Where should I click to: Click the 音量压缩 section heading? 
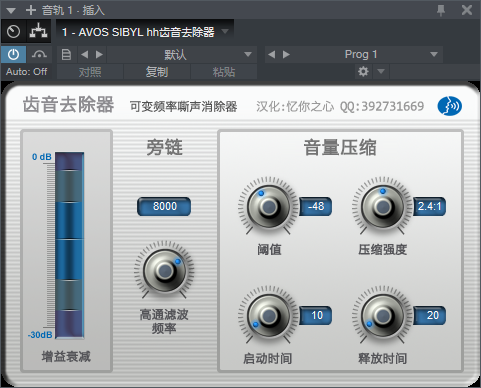tap(340, 147)
